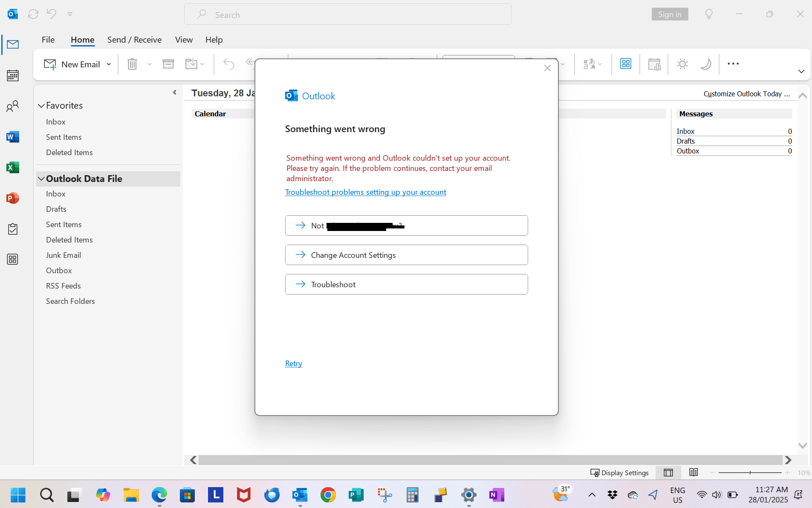Open the Calendar module in the sidebar
The height and width of the screenshot is (508, 812).
13,75
